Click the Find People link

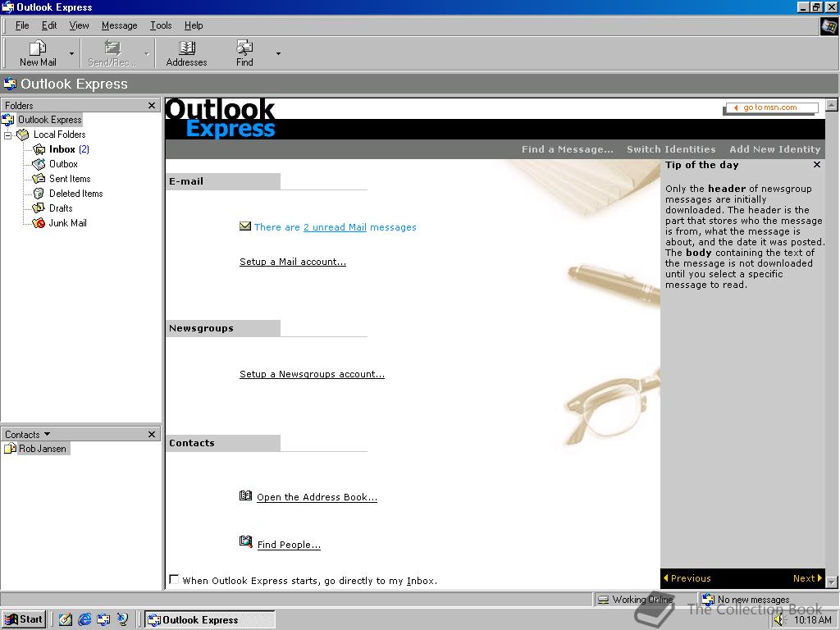coord(289,545)
